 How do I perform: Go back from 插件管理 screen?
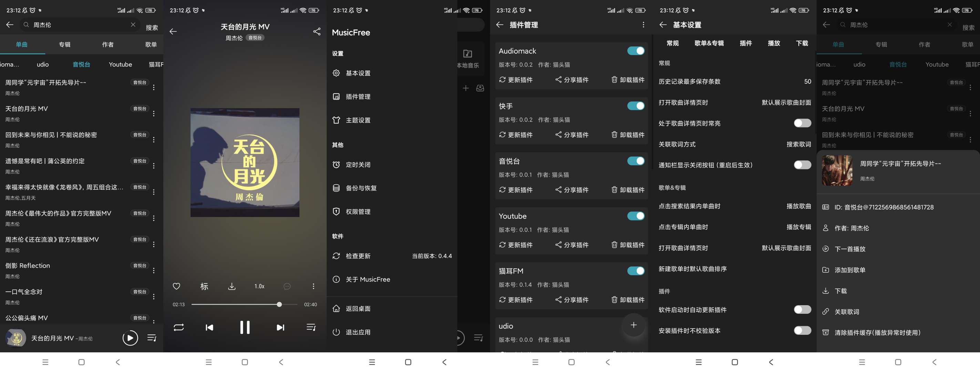tap(500, 25)
